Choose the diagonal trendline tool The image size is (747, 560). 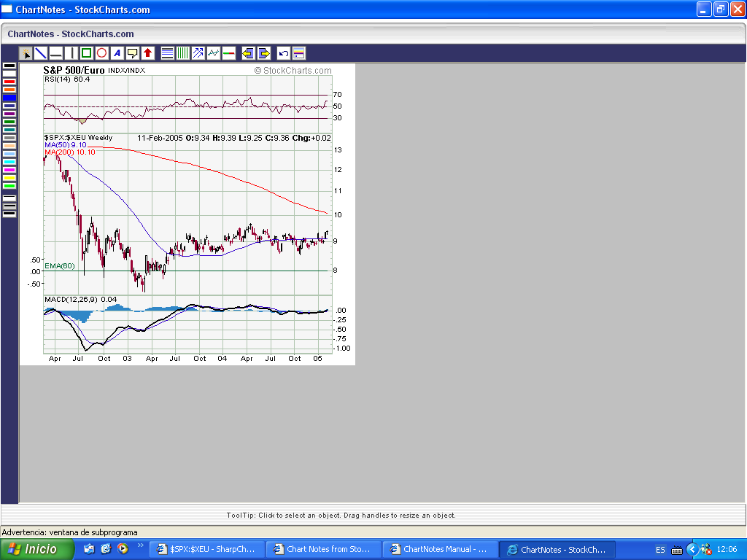pos(41,53)
